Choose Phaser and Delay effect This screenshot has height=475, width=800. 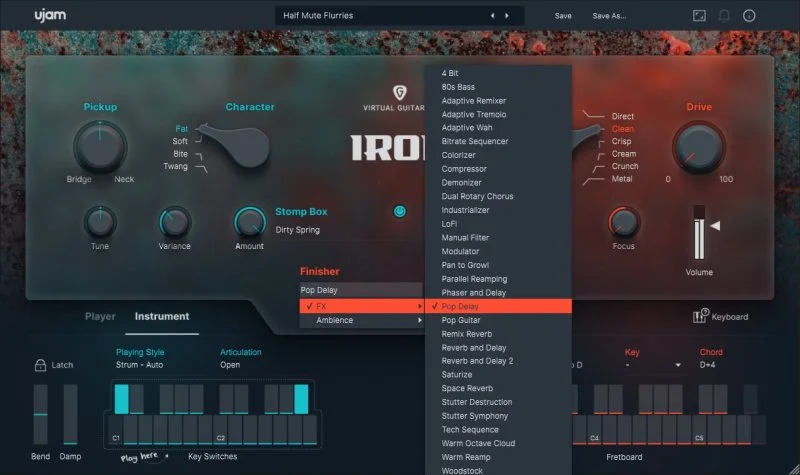tap(498, 293)
